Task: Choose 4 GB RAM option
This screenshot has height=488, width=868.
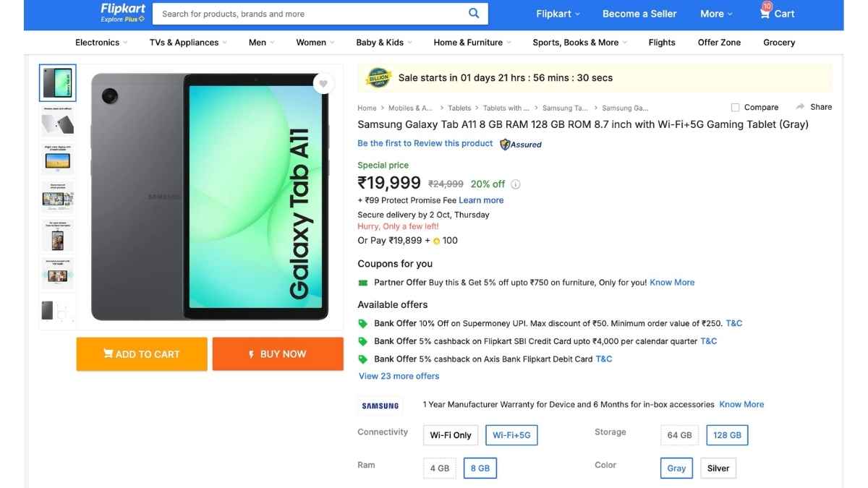Action: coord(440,468)
